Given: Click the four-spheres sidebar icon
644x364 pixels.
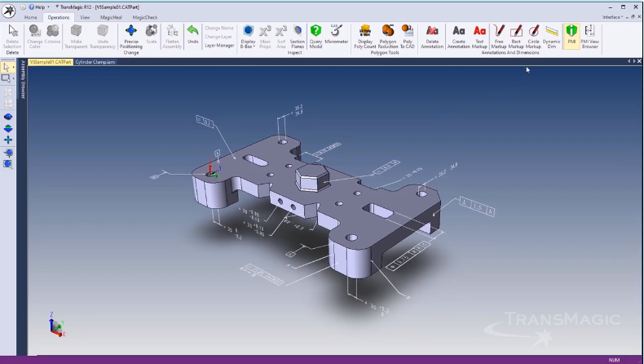Looking at the screenshot, I should 8,104.
